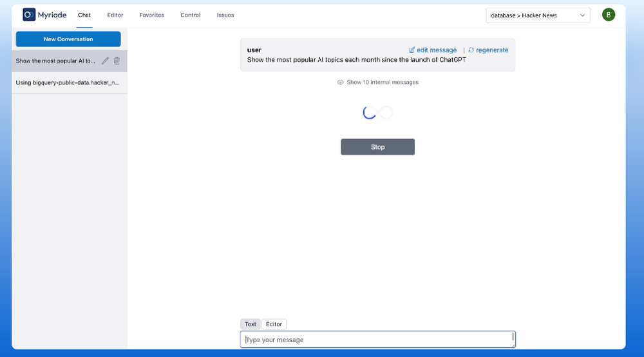The width and height of the screenshot is (644, 357).
Task: Open the 'Using bigquery-public-data.hacker_n...' conversation
Action: click(x=70, y=82)
